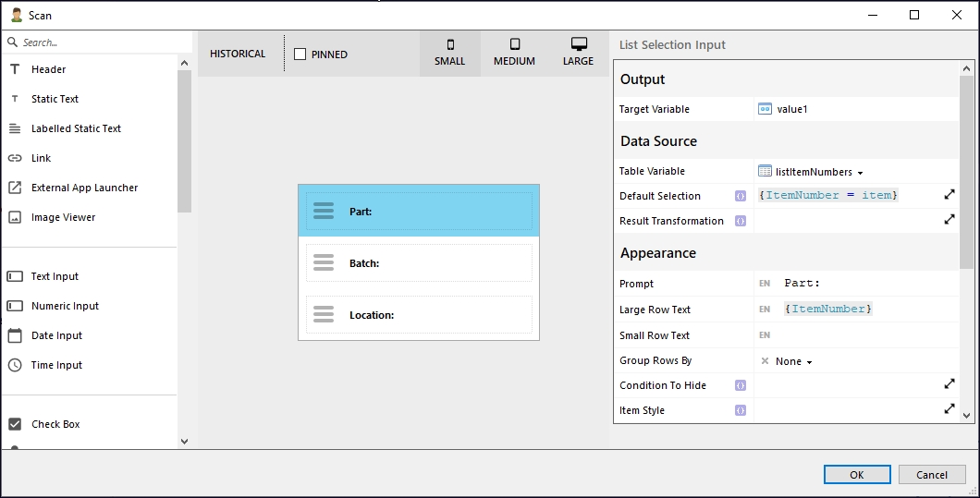Click the drag handle on Batch row

pos(323,263)
